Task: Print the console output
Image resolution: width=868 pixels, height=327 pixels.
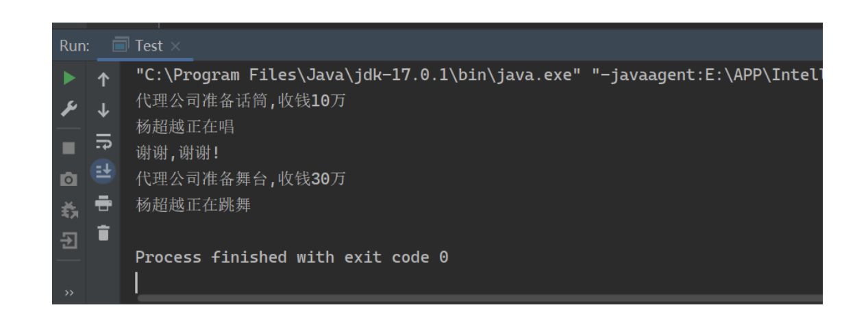Action: (103, 202)
